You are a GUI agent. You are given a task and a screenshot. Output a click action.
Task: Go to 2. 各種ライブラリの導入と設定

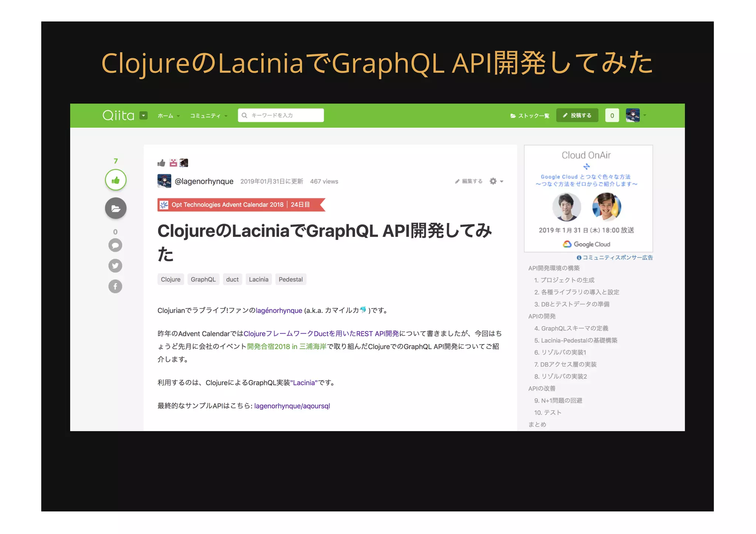577,292
